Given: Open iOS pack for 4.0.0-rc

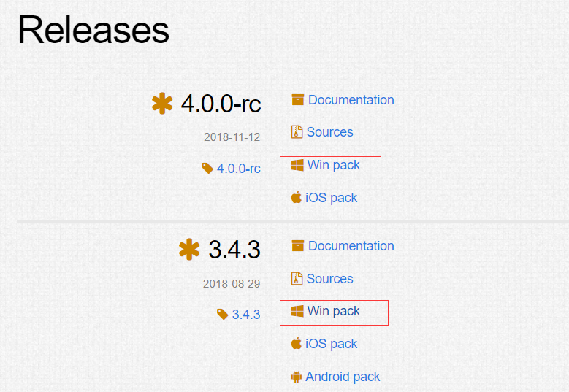Looking at the screenshot, I should click(331, 198).
